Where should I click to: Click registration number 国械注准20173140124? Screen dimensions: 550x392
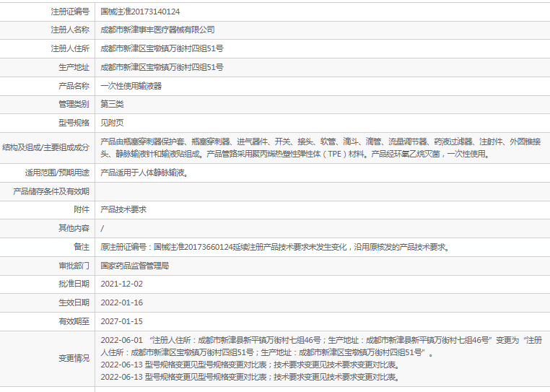[x=140, y=12]
